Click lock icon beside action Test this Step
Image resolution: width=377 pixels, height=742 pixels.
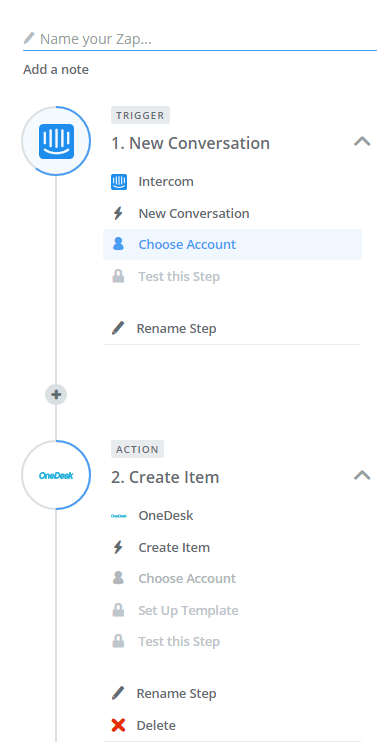pos(118,642)
